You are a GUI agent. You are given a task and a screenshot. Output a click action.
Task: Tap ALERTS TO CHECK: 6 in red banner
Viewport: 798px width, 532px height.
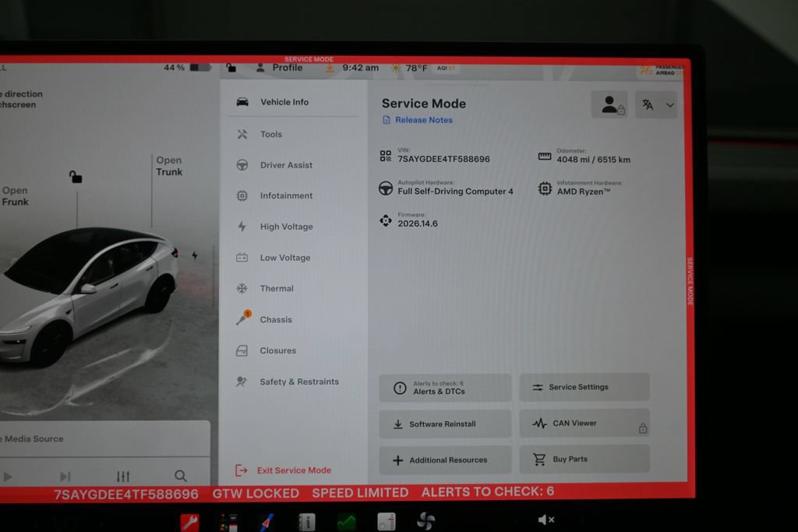(x=488, y=491)
